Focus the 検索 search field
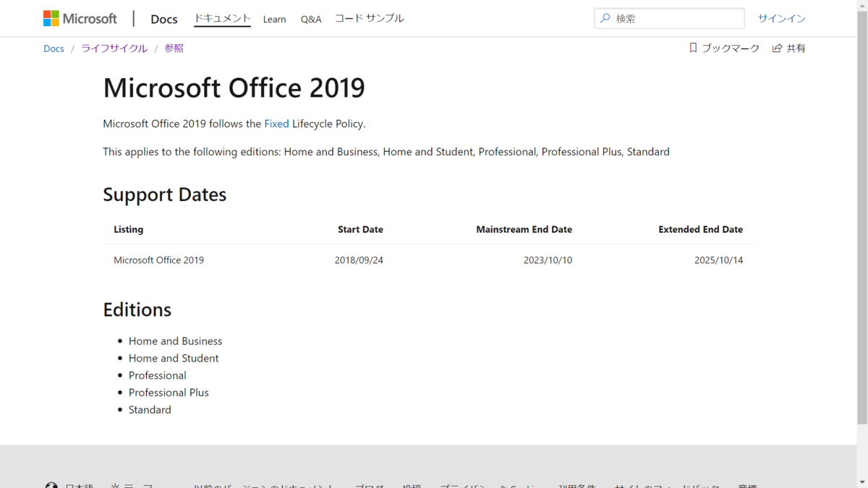Viewport: 868px width, 488px height. click(x=669, y=19)
